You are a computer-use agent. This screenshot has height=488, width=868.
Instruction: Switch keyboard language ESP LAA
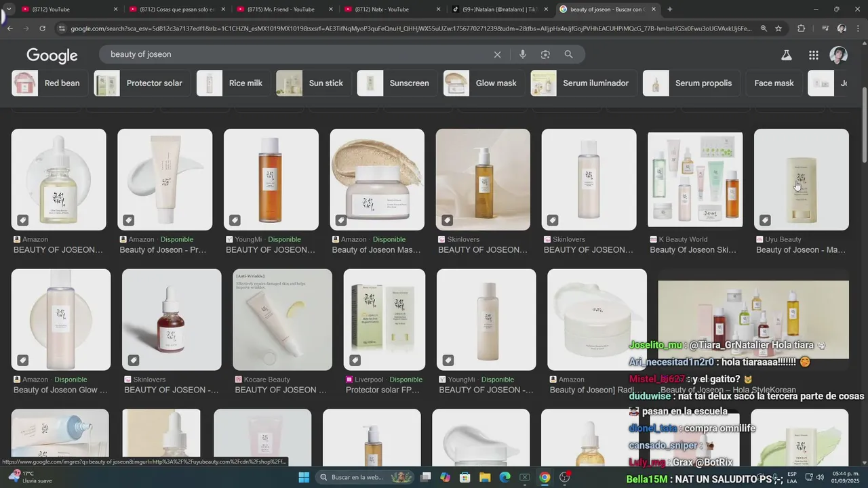[792, 477]
